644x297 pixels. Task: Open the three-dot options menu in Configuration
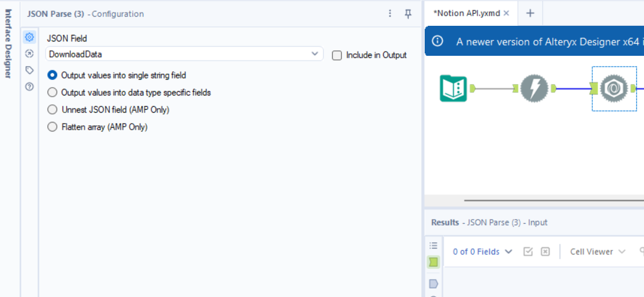pos(390,14)
